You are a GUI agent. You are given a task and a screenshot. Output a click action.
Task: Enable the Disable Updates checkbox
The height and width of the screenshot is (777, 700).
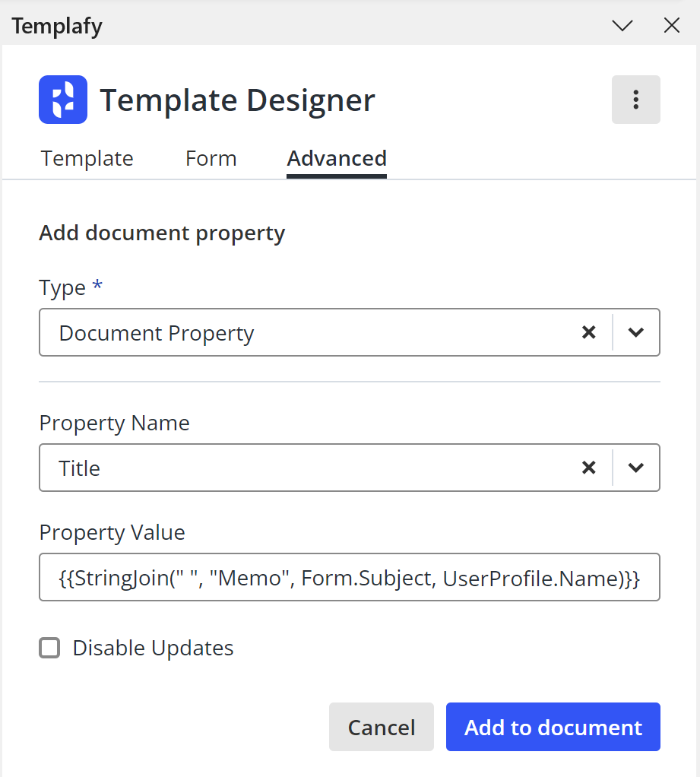(x=49, y=648)
